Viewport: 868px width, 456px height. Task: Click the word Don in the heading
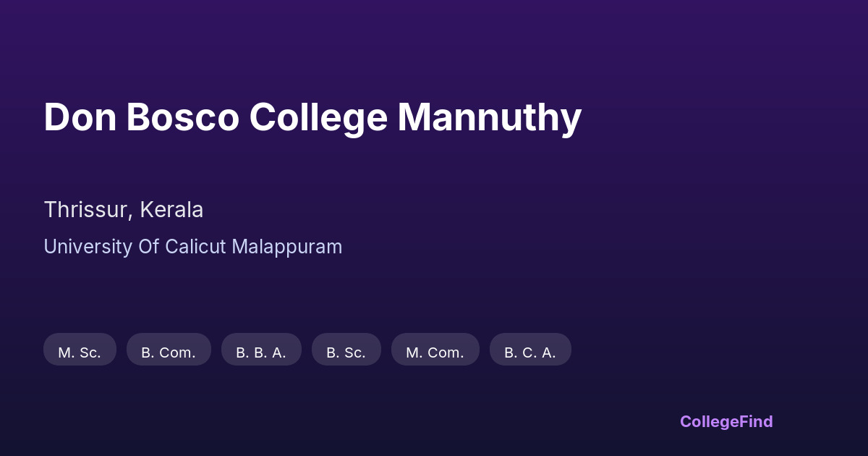pyautogui.click(x=80, y=117)
